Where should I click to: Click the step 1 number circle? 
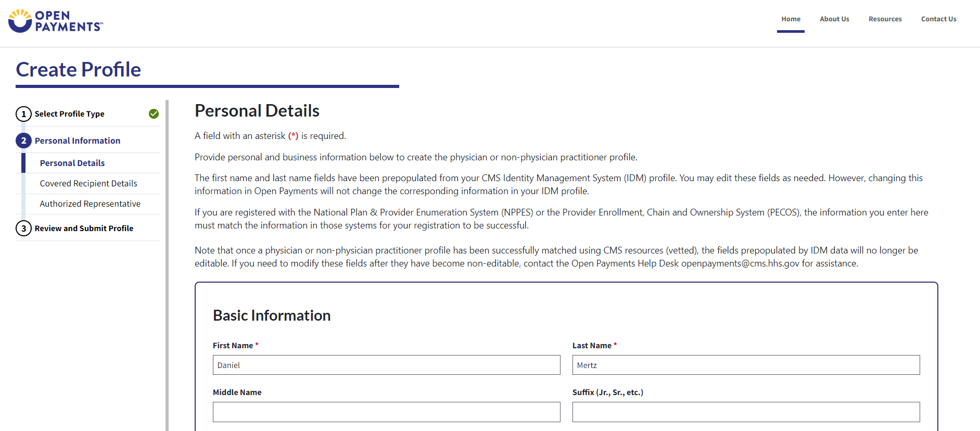23,114
